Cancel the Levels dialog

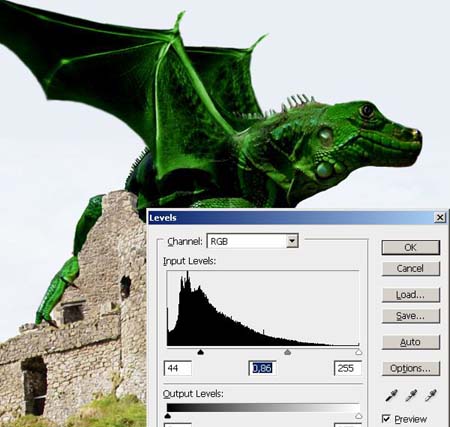pos(411,268)
